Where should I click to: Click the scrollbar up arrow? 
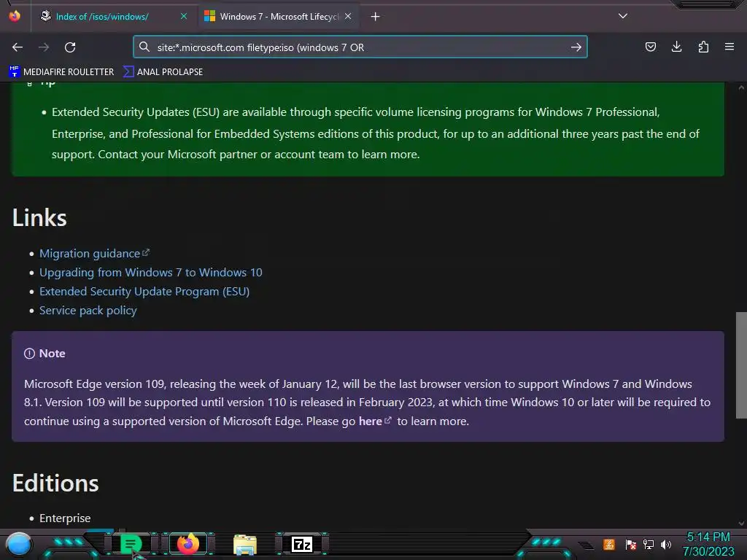(741, 87)
